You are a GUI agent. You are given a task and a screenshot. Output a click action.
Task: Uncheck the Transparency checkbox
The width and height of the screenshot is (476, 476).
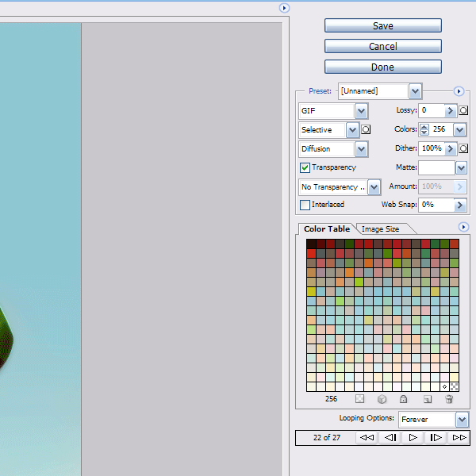(305, 167)
